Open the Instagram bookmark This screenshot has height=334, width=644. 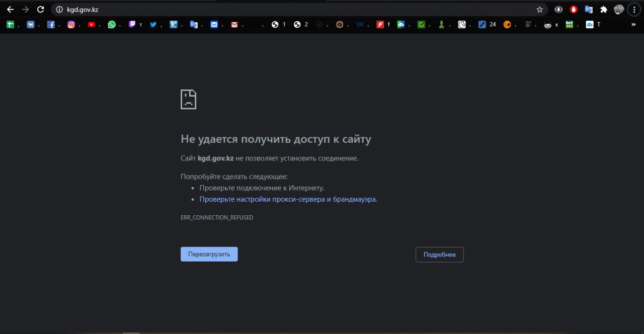coord(71,24)
